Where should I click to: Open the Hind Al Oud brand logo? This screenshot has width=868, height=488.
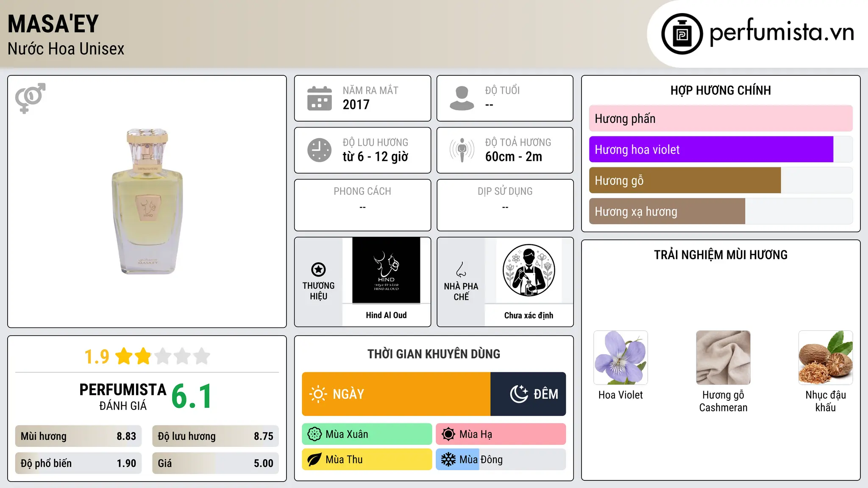386,270
